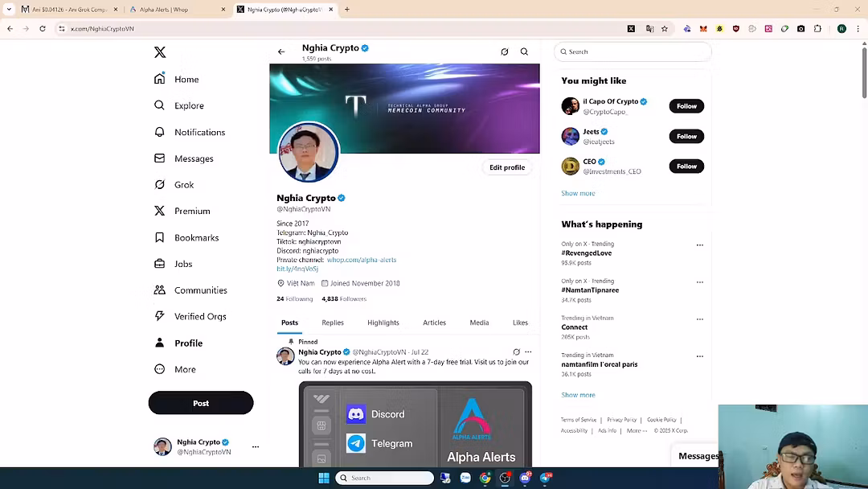868x489 pixels.
Task: Open the profile avatar picture
Action: coord(309,152)
